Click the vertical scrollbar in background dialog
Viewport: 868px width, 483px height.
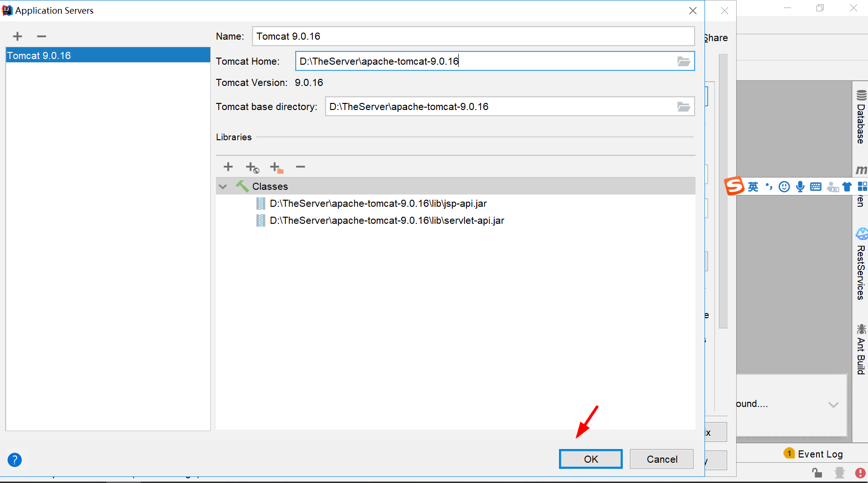(x=723, y=191)
